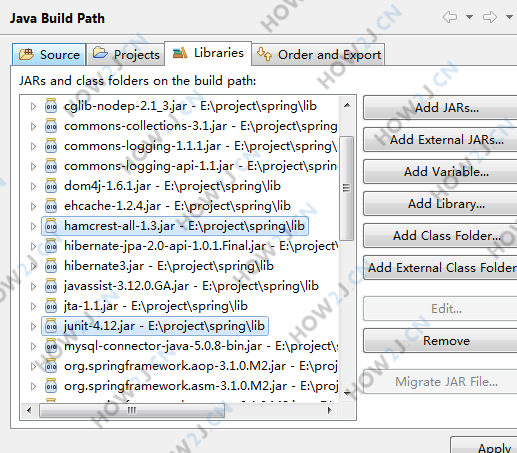Expand the ehcache-1.2.4.jar entry
This screenshot has width=517, height=453.
coord(33,206)
